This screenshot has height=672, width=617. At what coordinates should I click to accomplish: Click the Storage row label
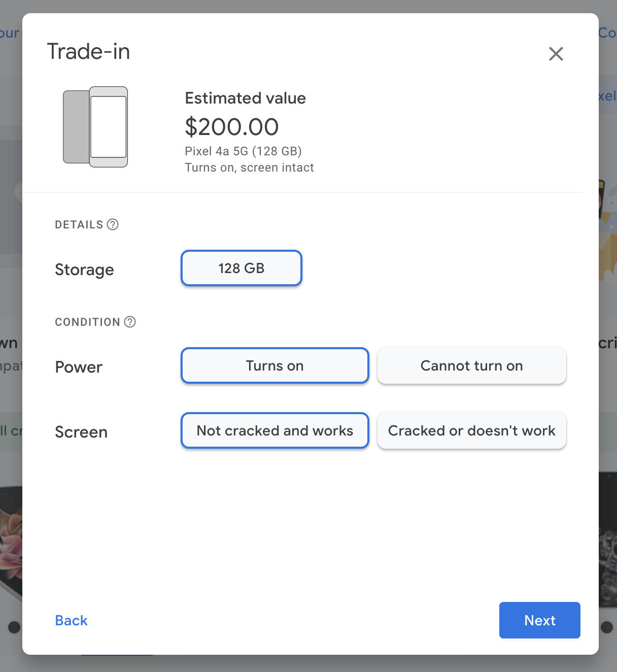[x=84, y=270]
